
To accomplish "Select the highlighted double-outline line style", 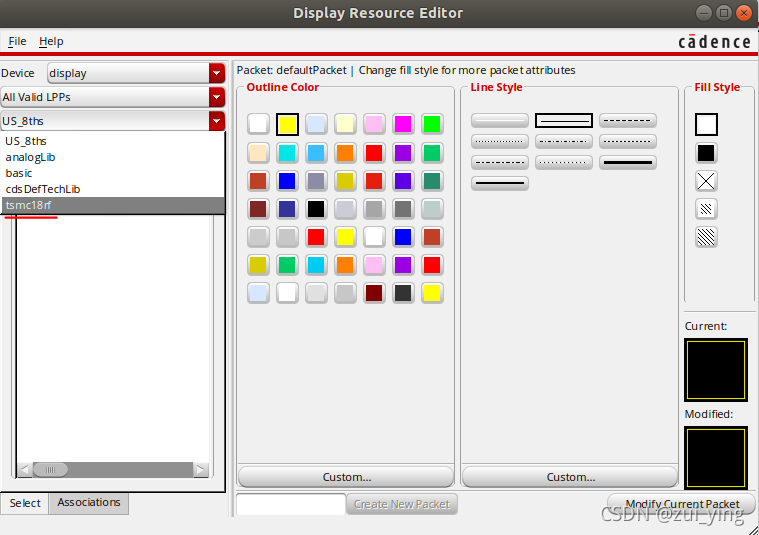I will coord(564,121).
